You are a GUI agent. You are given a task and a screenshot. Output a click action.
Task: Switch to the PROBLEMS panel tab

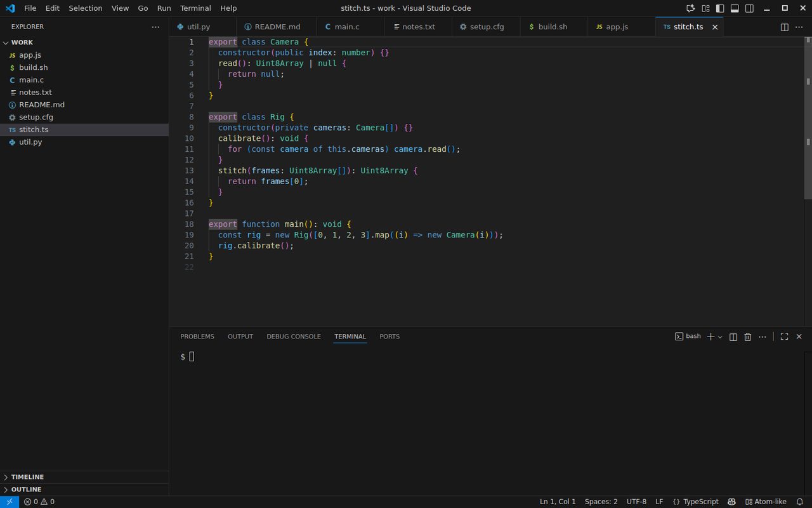(197, 337)
